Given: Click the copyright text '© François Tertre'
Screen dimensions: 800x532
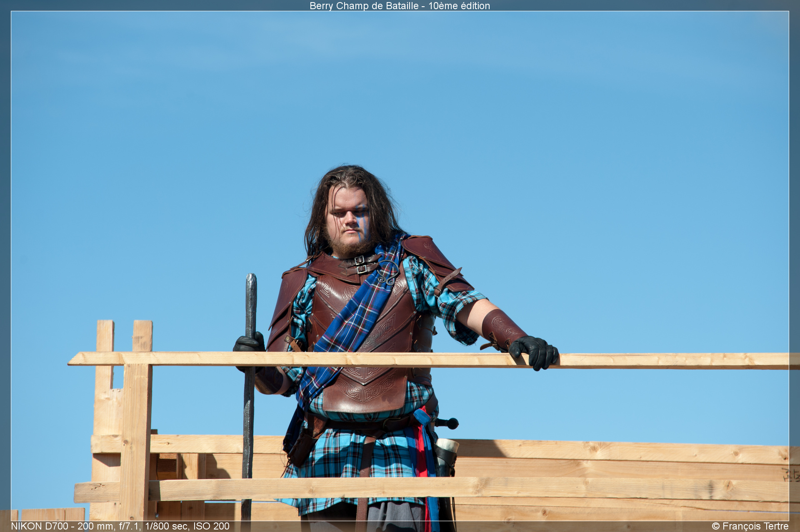Looking at the screenshot, I should point(750,526).
